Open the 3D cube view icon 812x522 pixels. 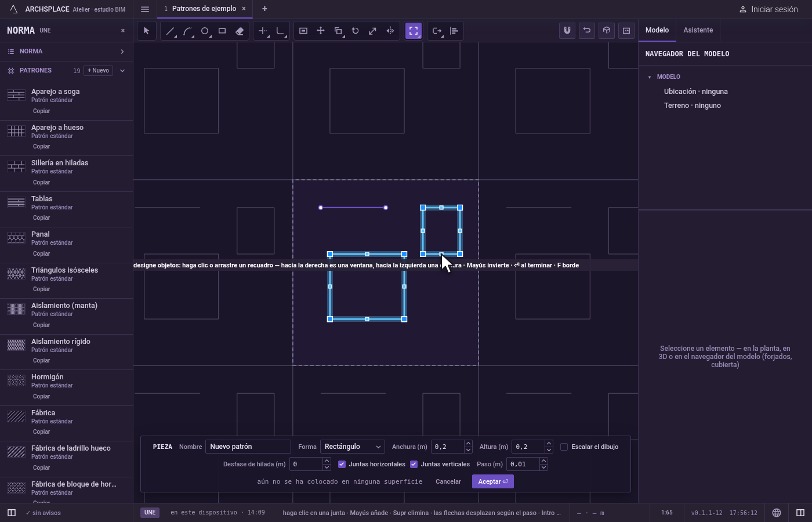[607, 30]
